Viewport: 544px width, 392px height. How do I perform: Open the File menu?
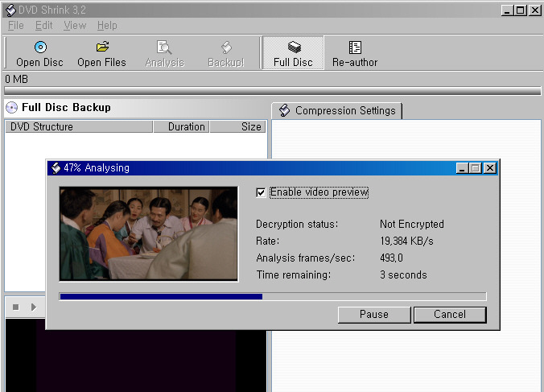point(16,25)
